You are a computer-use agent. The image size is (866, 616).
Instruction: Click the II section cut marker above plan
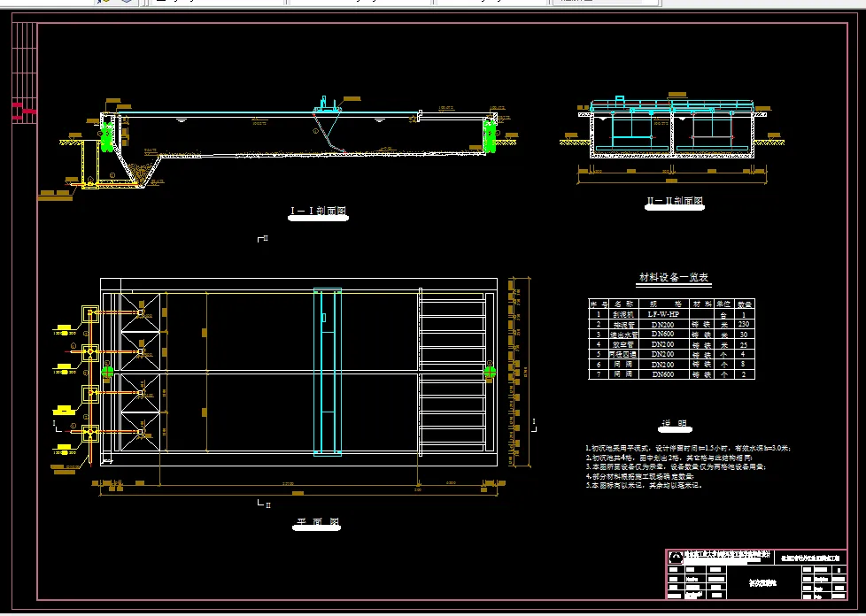263,238
